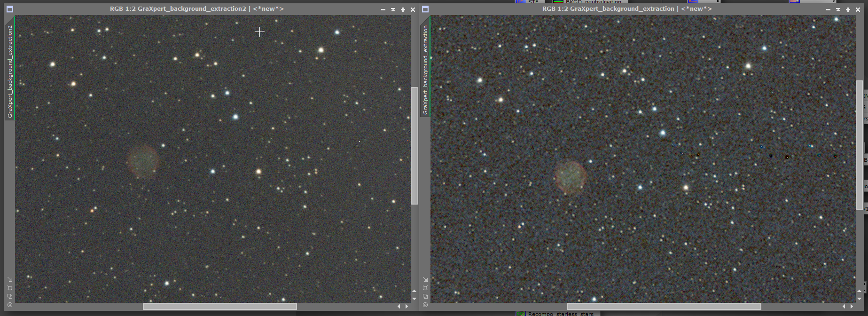Shade the GraXpert_background_extraction2 window with the up-arrow icon
The height and width of the screenshot is (316, 868).
click(393, 9)
